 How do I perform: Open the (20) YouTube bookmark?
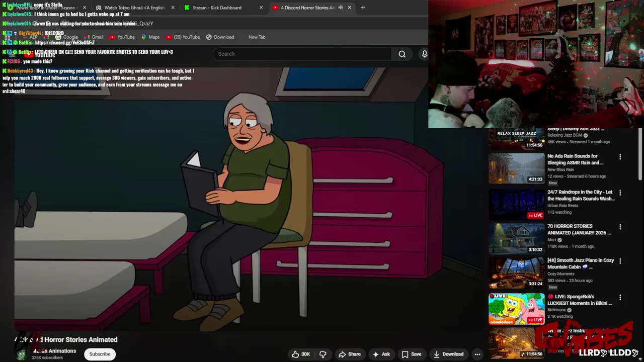pyautogui.click(x=183, y=37)
